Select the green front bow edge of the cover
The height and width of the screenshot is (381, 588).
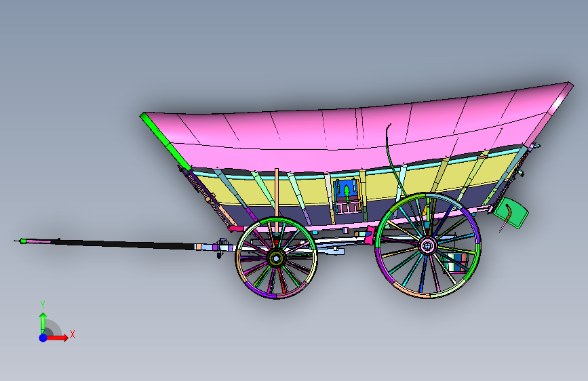(x=165, y=141)
